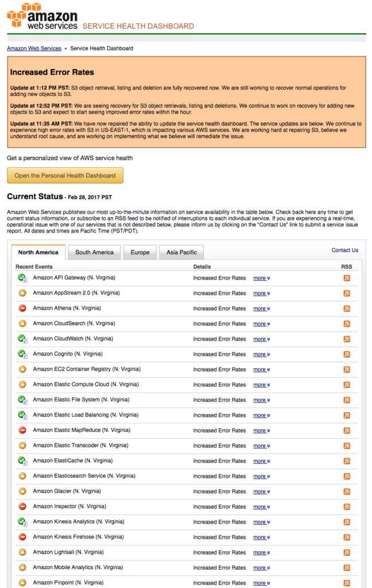Expand more details for Amazon AppStream 2.0
The image size is (372, 588).
[261, 293]
